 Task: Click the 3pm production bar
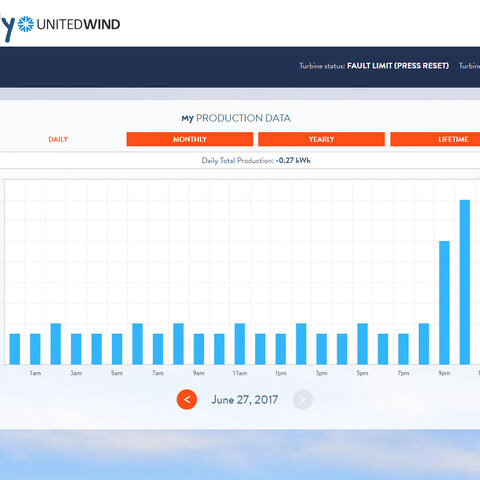click(x=321, y=349)
